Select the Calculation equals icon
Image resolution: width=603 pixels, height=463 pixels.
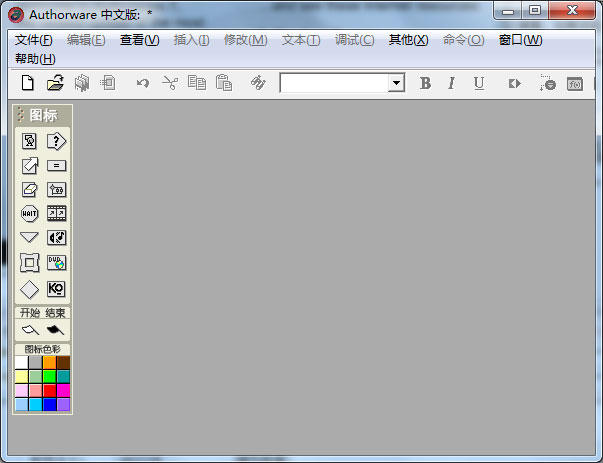click(x=57, y=166)
